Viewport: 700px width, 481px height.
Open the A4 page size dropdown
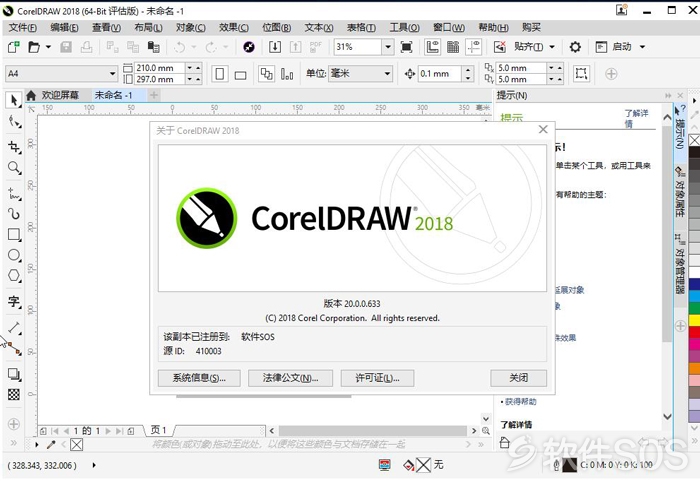pyautogui.click(x=112, y=73)
